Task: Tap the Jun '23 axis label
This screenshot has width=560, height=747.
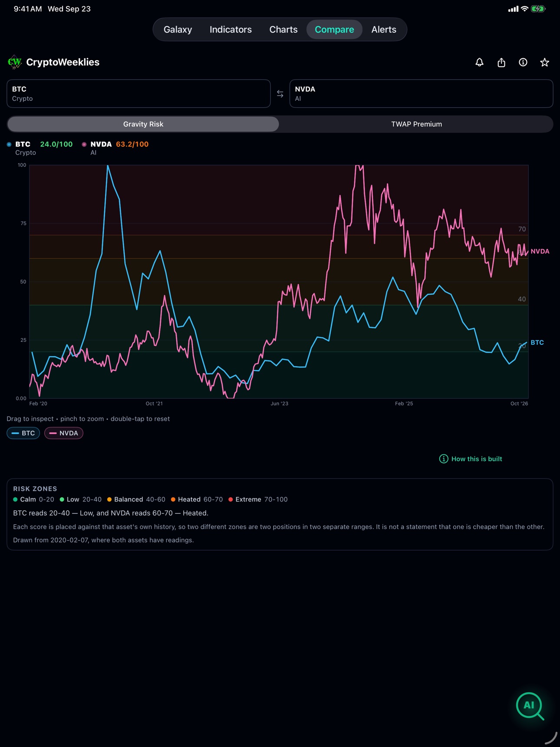Action: (x=280, y=404)
